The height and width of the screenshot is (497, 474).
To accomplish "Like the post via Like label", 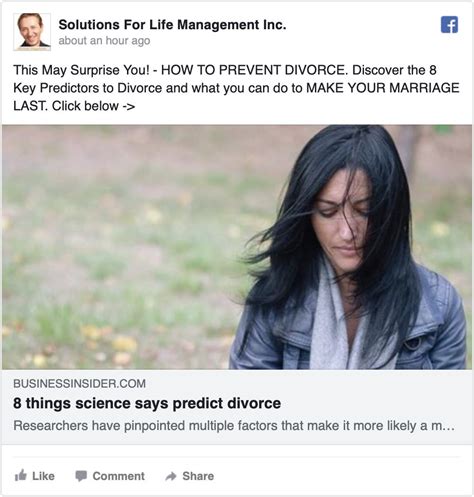I will 43,476.
